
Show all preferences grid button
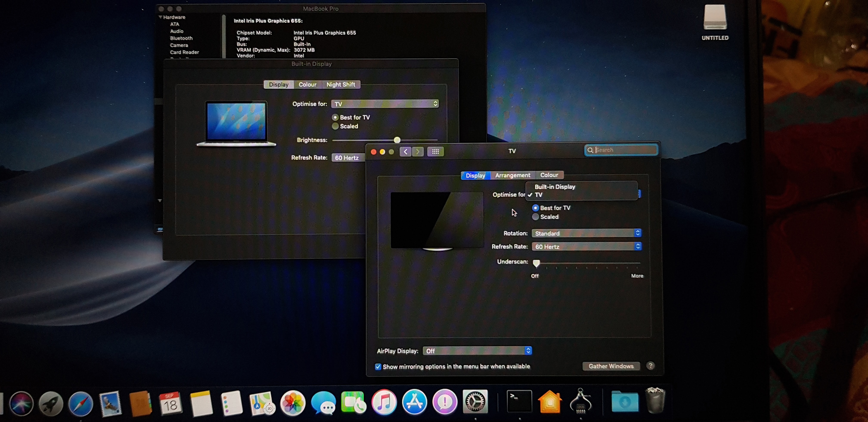pos(435,152)
